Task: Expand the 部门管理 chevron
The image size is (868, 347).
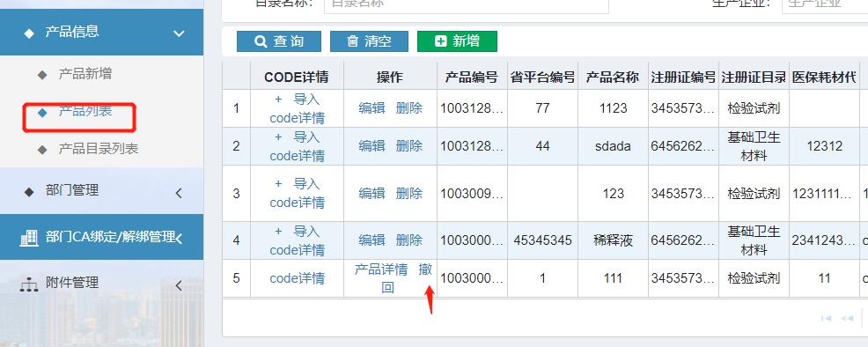Action: pos(179,193)
